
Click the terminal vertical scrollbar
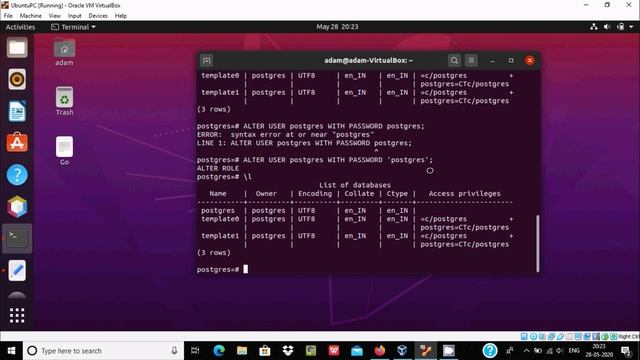pyautogui.click(x=538, y=243)
